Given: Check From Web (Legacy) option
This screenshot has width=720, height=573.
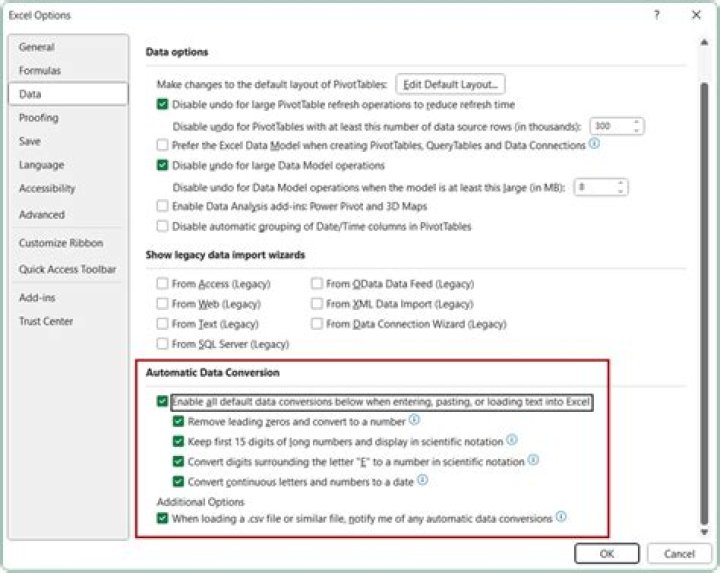Looking at the screenshot, I should 163,303.
